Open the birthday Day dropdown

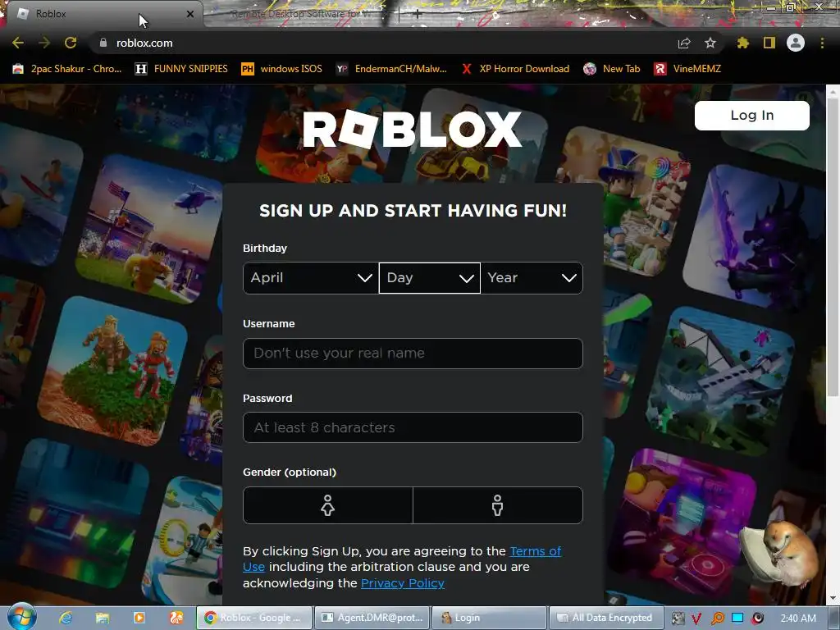point(430,278)
